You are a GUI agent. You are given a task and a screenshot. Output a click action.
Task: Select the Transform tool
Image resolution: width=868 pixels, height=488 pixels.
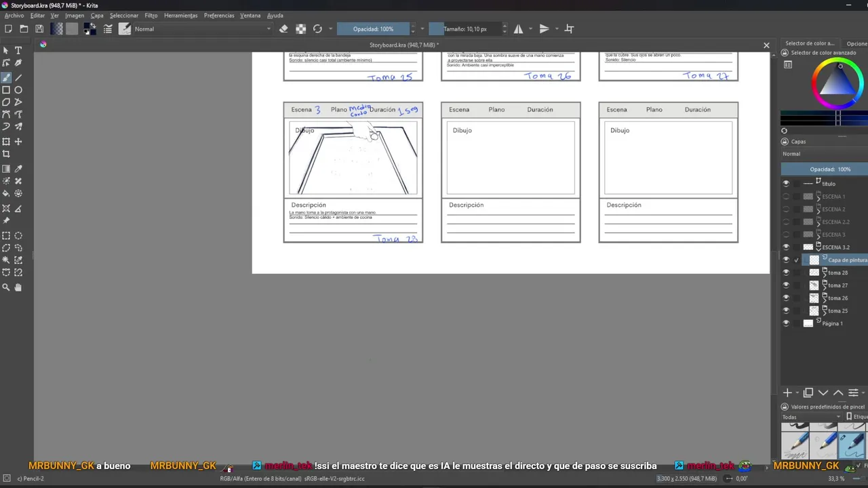[6, 142]
